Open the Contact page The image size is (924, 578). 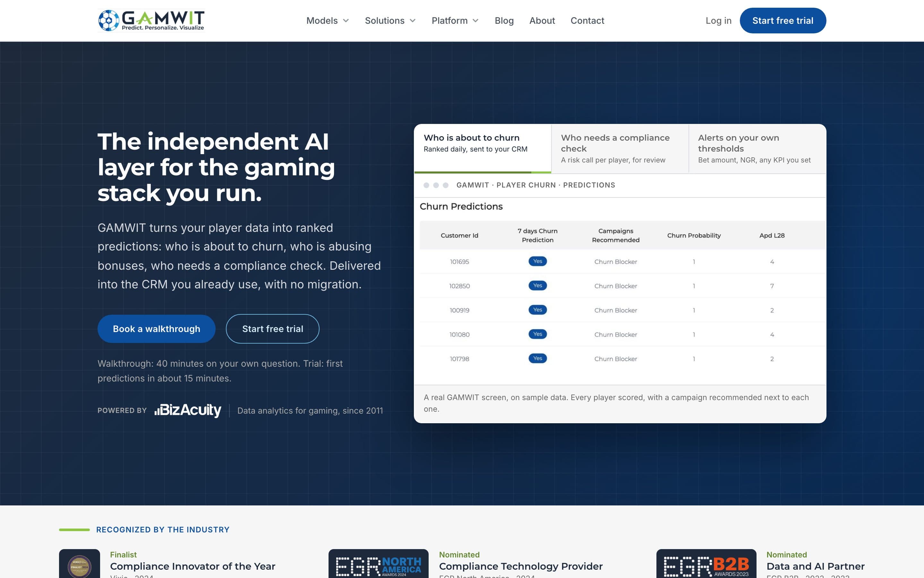click(587, 21)
